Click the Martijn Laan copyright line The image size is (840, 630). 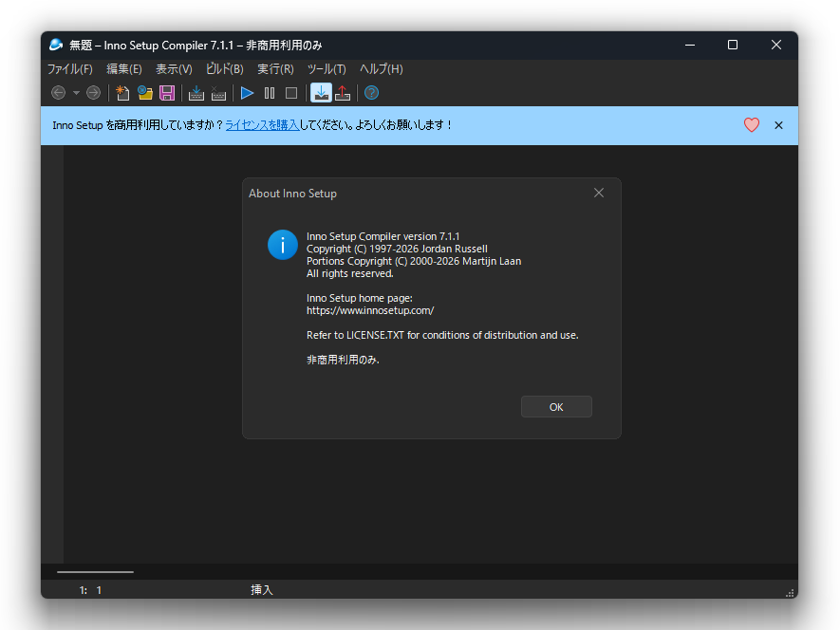[414, 261]
